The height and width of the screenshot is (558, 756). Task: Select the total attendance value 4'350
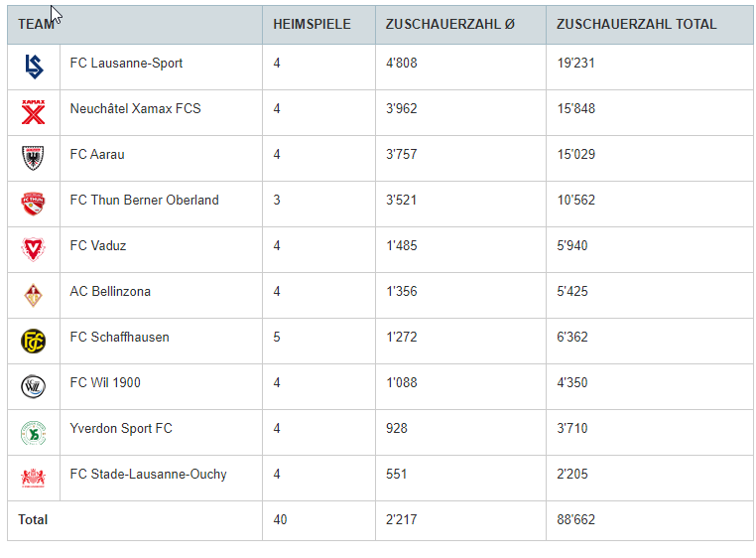click(572, 383)
